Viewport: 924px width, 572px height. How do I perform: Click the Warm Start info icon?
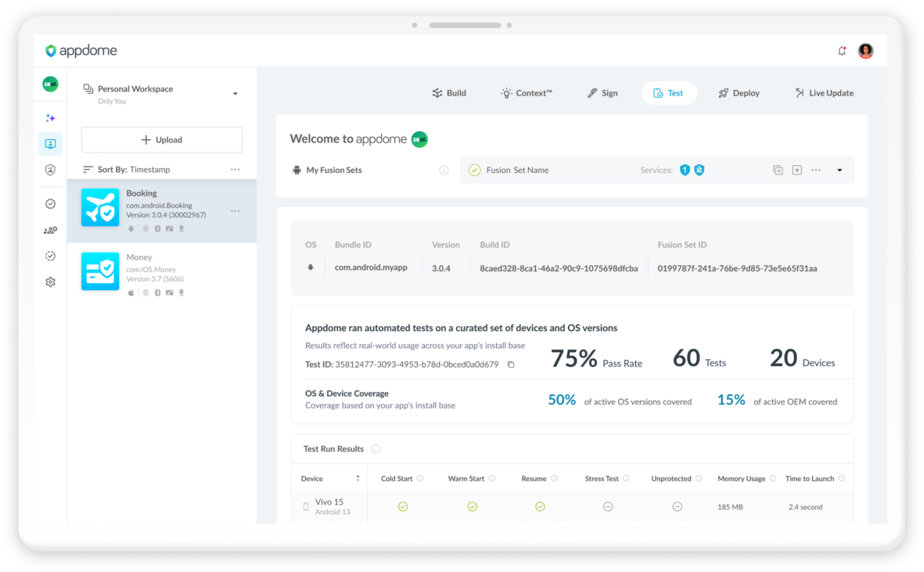(x=492, y=478)
